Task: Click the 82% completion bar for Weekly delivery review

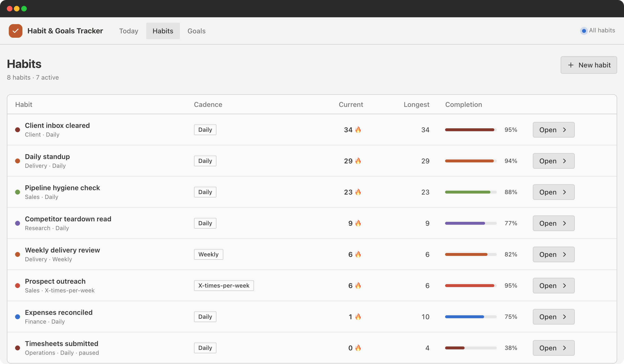Action: pyautogui.click(x=471, y=254)
